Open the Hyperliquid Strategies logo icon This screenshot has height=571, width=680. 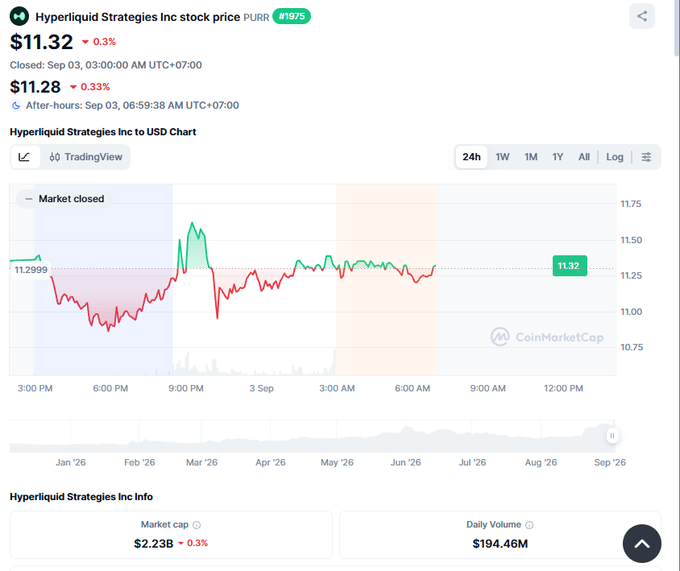pyautogui.click(x=19, y=16)
